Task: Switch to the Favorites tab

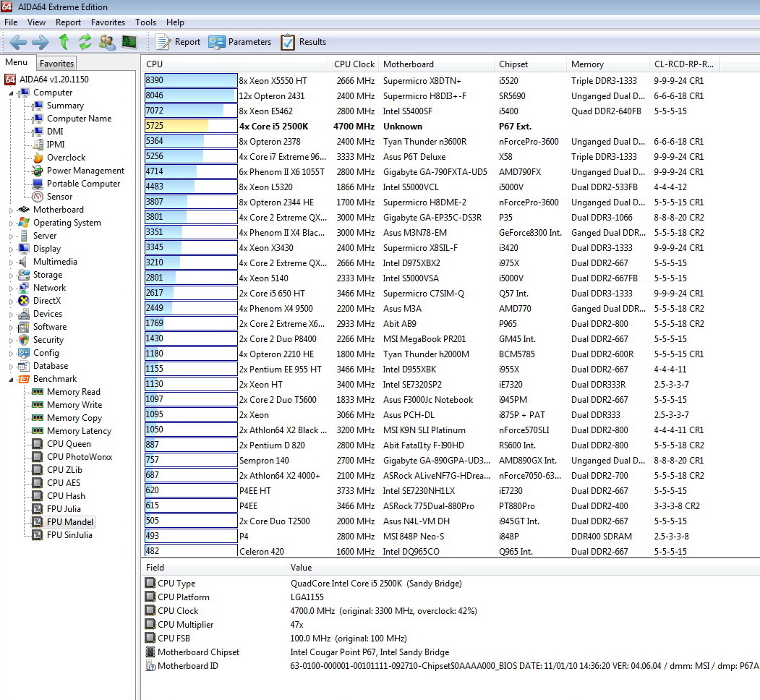Action: click(56, 64)
